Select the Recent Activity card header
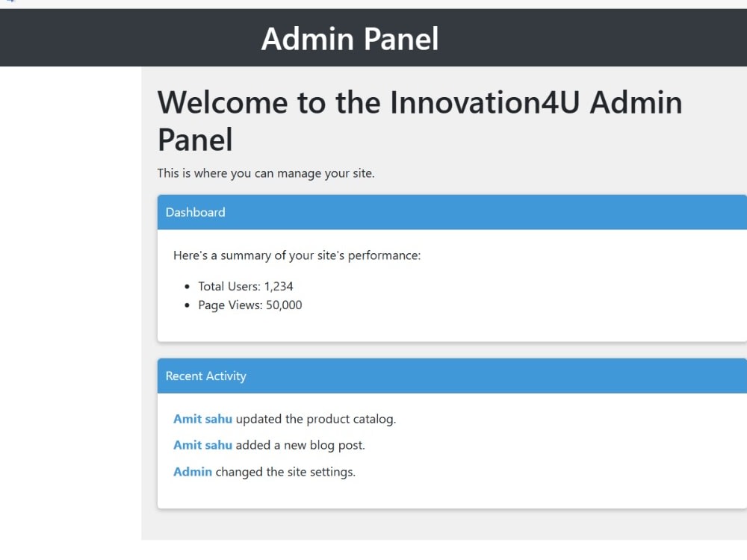The height and width of the screenshot is (560, 747). [x=452, y=376]
